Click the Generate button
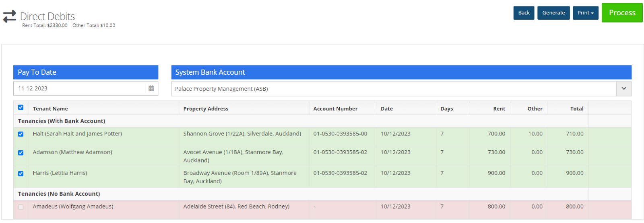644x223 pixels. point(553,13)
